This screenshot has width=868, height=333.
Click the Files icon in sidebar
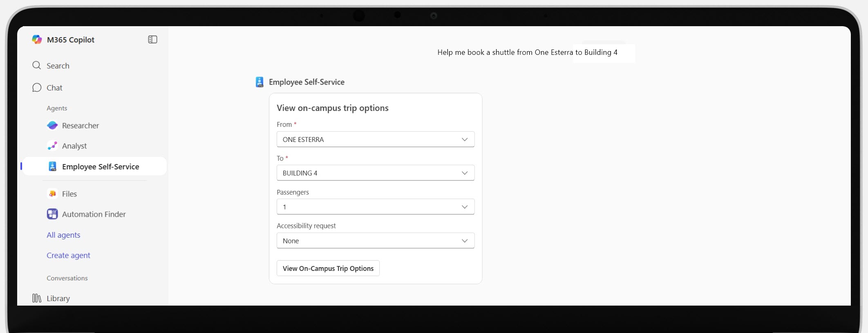52,193
